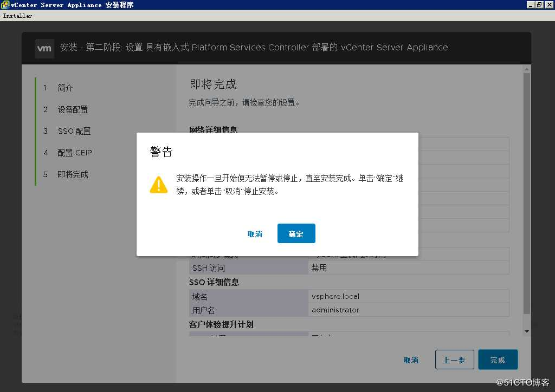Click the yellow warning triangle icon

(x=159, y=185)
